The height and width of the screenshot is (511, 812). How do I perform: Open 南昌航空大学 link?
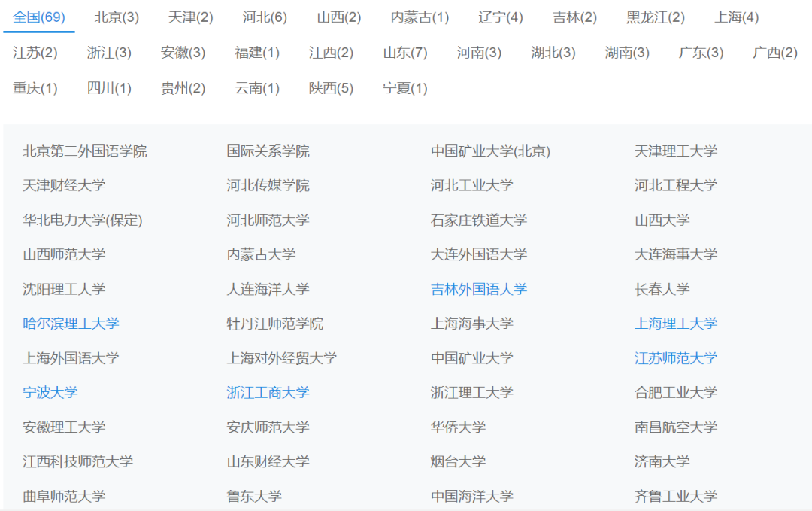(x=676, y=427)
